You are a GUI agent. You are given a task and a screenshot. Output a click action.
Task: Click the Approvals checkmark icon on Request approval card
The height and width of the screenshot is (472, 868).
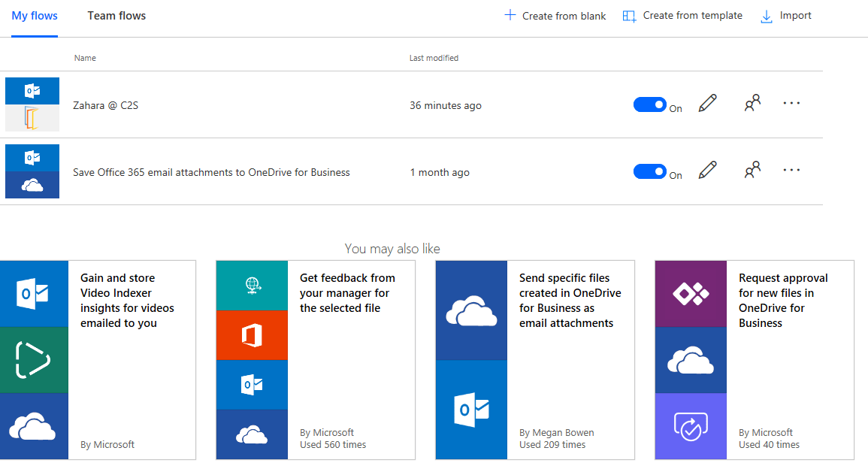pos(691,426)
